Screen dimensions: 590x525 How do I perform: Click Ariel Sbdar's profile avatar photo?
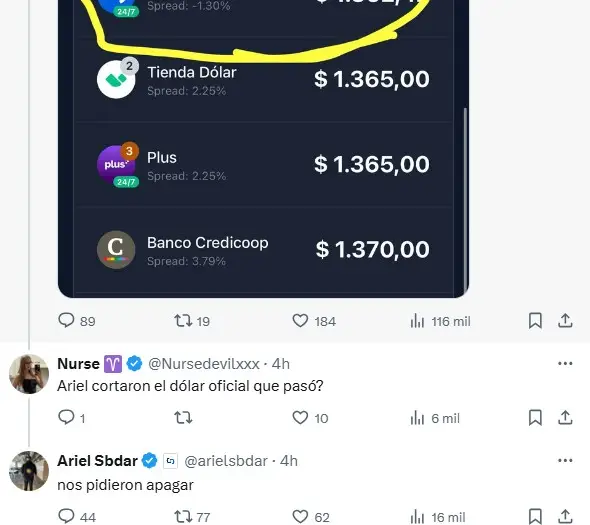click(29, 471)
